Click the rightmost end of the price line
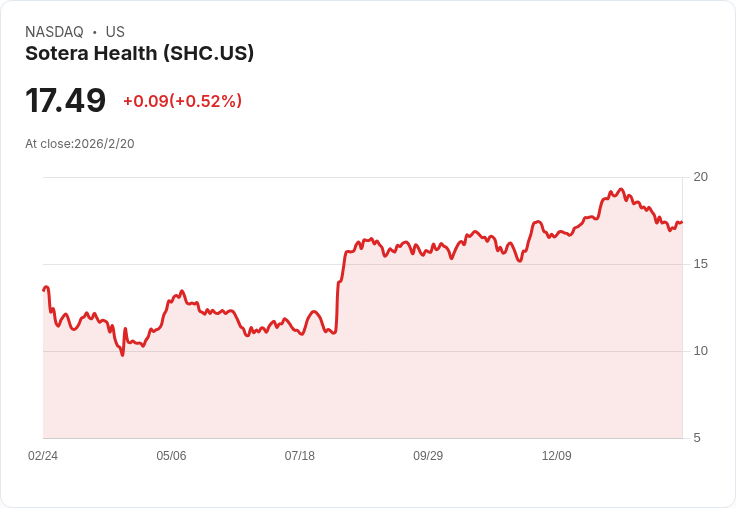This screenshot has height=508, width=736. (681, 222)
